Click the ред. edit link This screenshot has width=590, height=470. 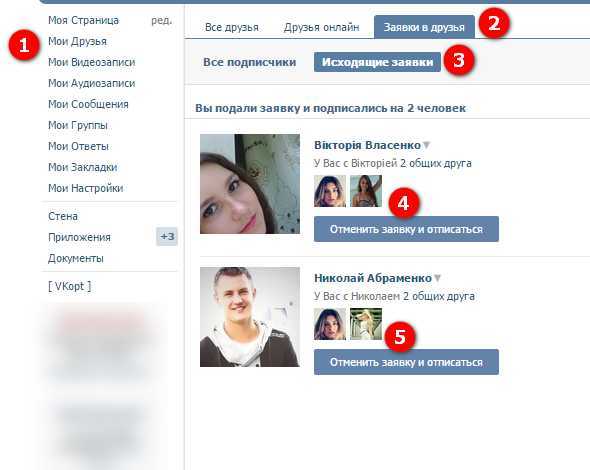point(161,20)
